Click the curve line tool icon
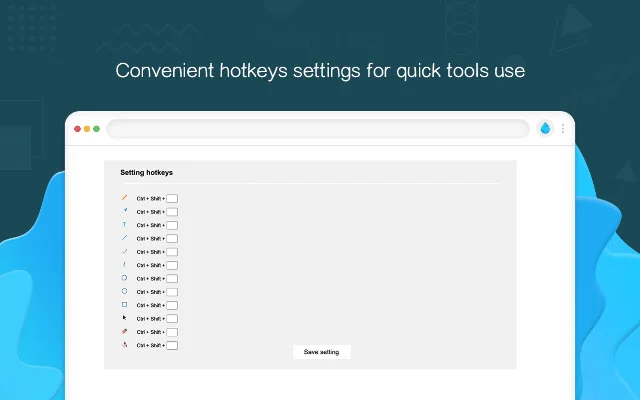The height and width of the screenshot is (400, 640). [124, 251]
